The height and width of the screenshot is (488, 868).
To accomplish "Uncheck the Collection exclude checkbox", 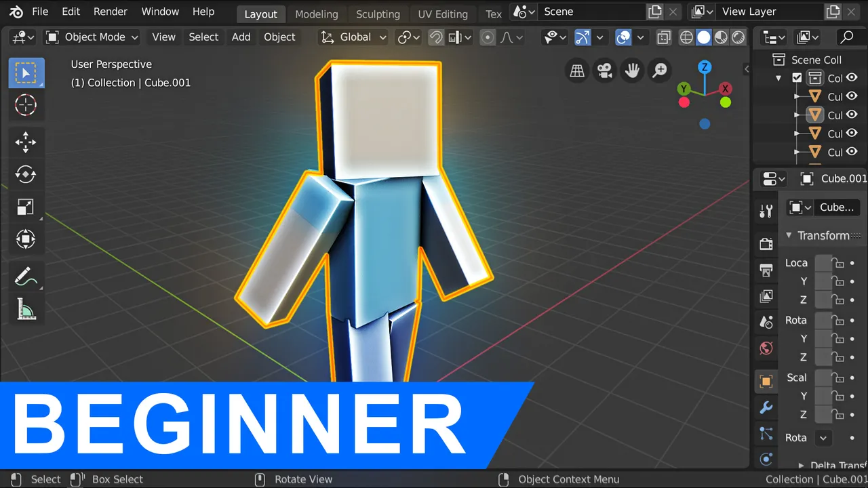I will 797,78.
